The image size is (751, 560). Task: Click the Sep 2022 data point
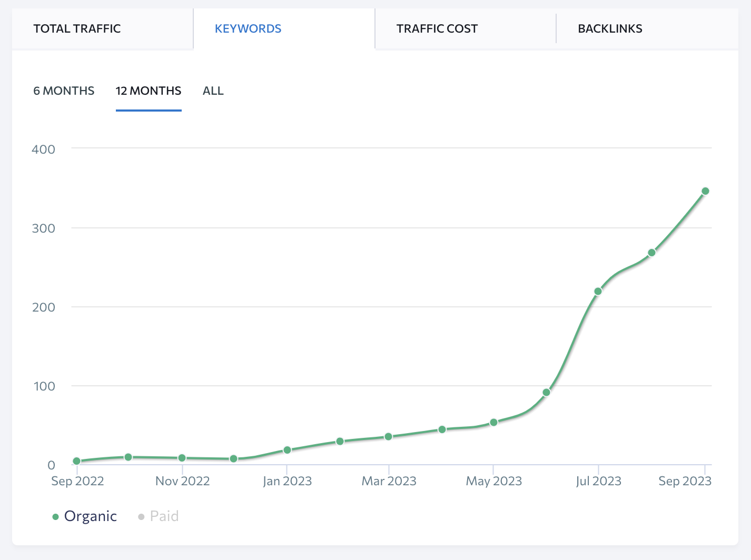click(x=76, y=461)
